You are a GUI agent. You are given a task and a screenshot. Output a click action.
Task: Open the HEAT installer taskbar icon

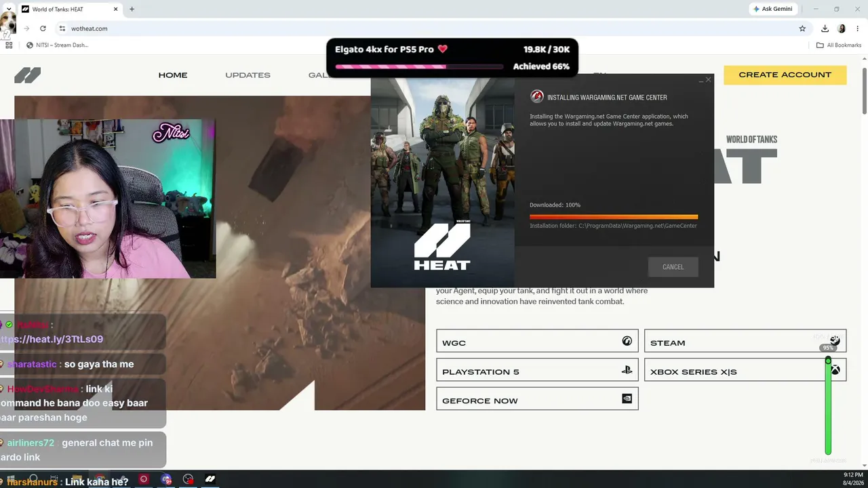[210, 479]
